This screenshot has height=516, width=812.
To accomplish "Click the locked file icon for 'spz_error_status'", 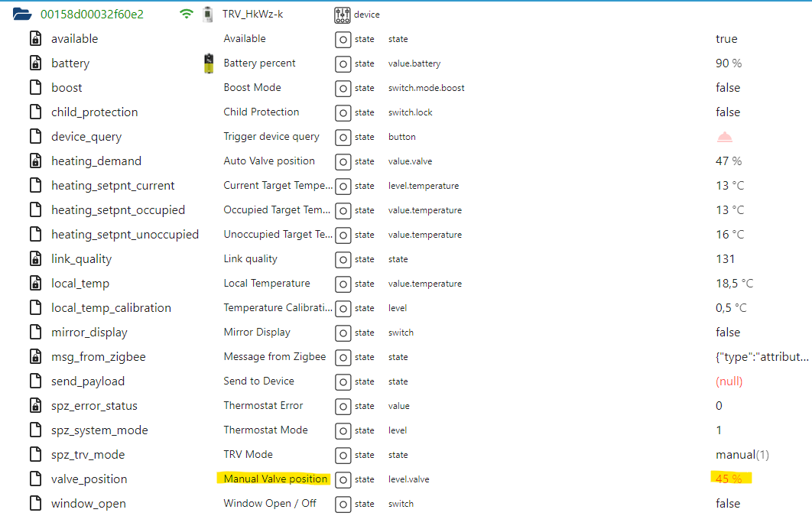I will click(x=35, y=405).
